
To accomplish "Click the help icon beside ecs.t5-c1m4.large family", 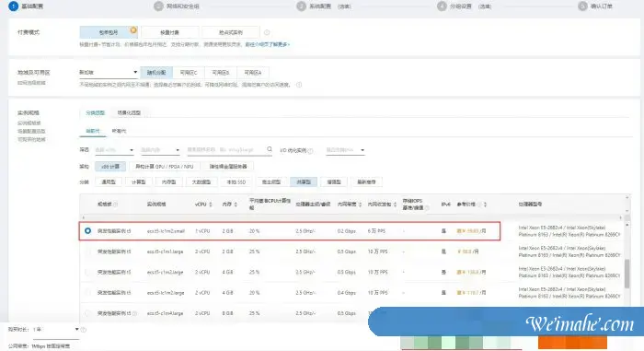I will coord(134,313).
